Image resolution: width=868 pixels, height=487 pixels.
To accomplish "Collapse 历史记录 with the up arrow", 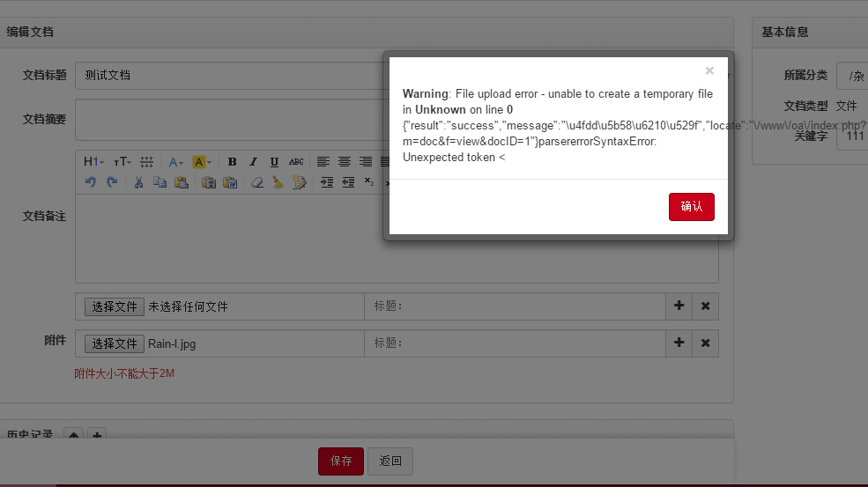I will pyautogui.click(x=74, y=435).
